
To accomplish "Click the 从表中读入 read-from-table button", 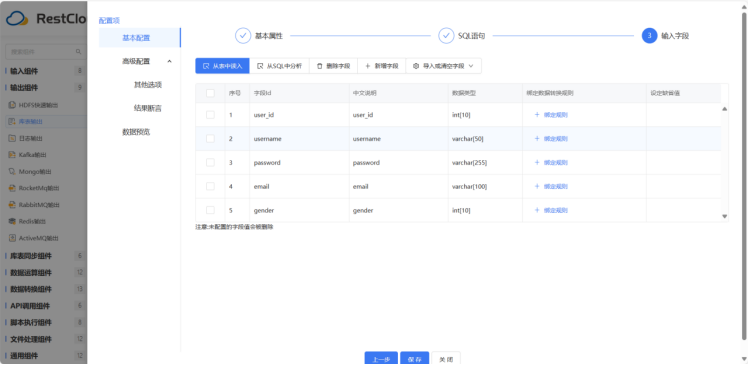I will pos(222,66).
